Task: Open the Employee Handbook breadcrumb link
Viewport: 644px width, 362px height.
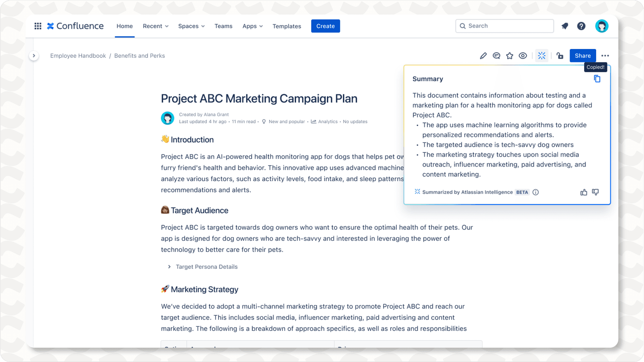Action: (78, 56)
